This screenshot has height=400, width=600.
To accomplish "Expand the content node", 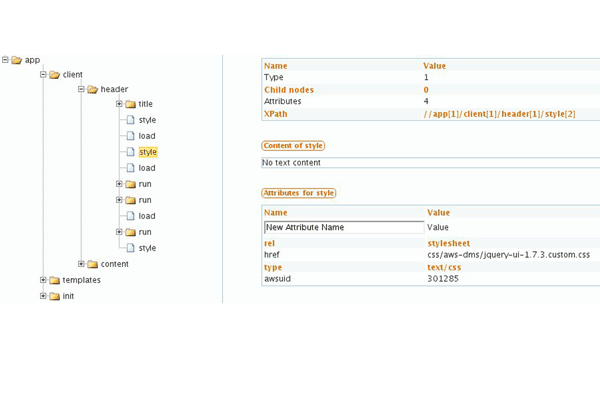I will (81, 264).
